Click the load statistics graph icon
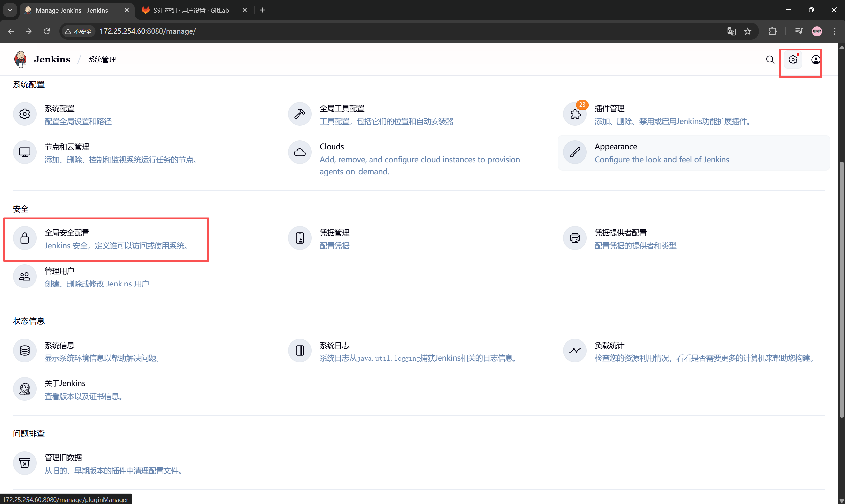Image resolution: width=845 pixels, height=504 pixels. (x=575, y=351)
